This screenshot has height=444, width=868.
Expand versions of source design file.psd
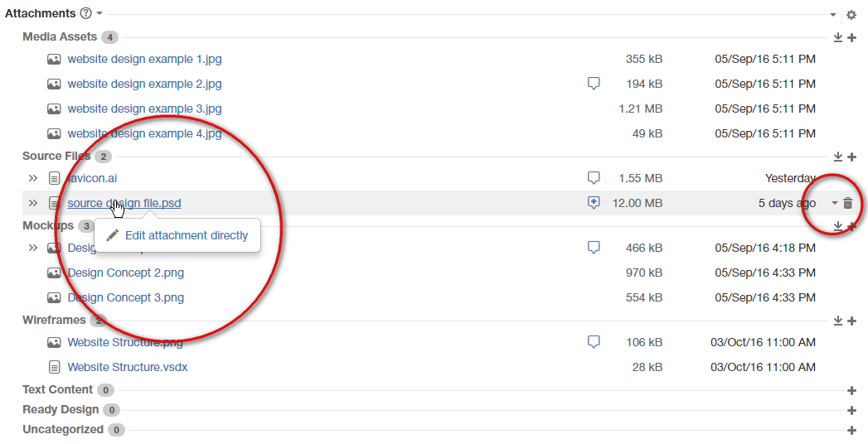click(33, 203)
